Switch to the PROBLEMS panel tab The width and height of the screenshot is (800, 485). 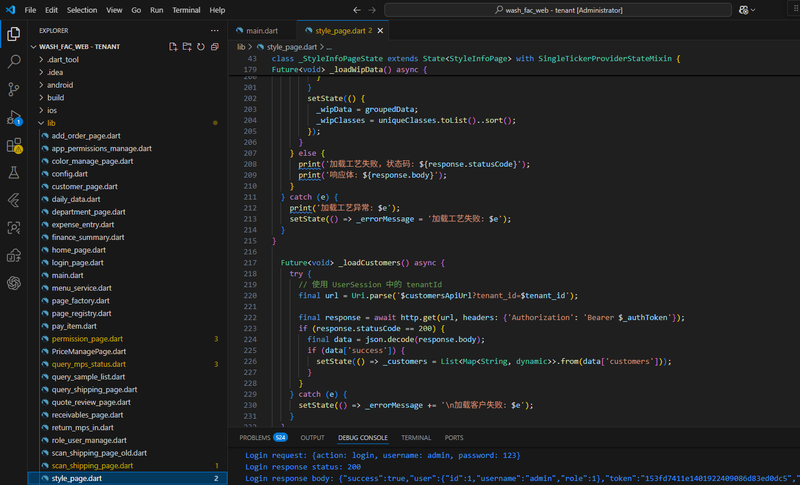coord(255,437)
